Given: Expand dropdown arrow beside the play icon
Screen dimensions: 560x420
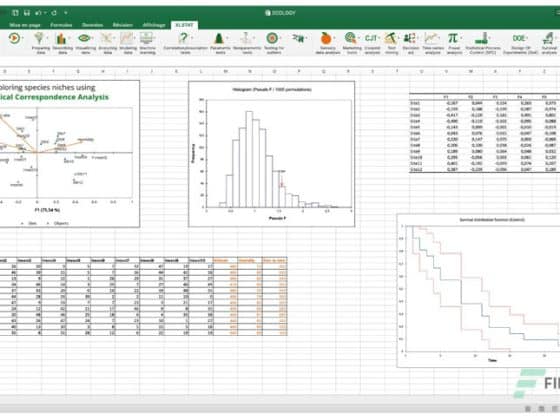Looking at the screenshot, I should coord(23,38).
